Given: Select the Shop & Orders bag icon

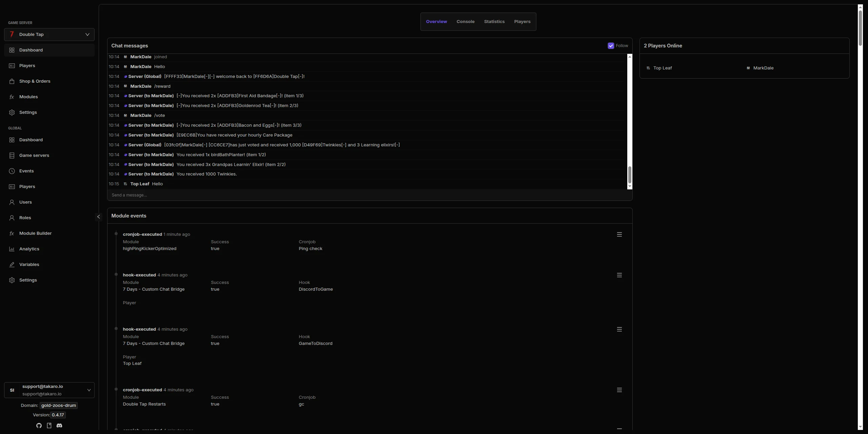Looking at the screenshot, I should [12, 81].
